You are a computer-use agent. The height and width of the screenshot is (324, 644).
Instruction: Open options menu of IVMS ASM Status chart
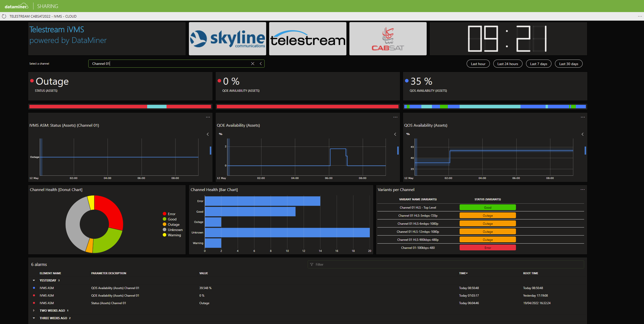point(208,117)
